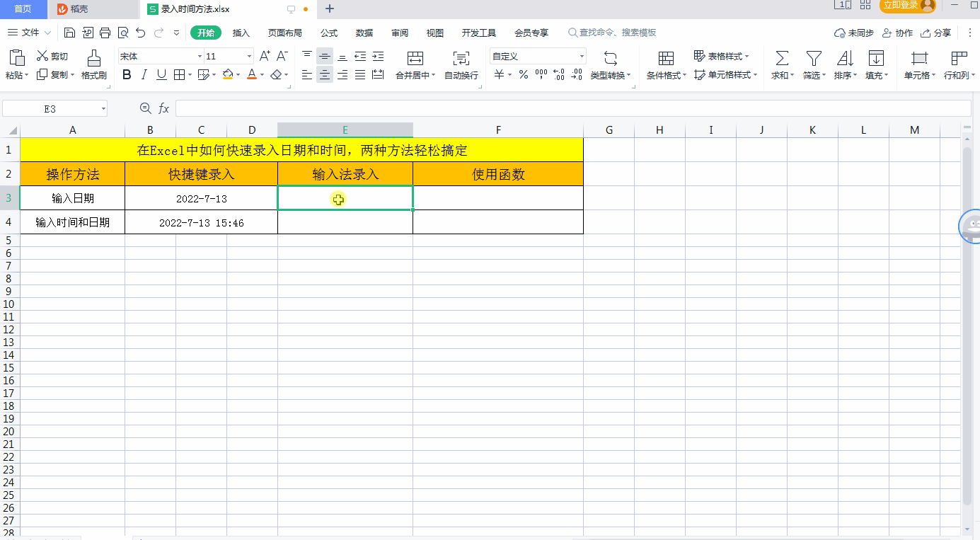The width and height of the screenshot is (980, 540).
Task: Click the zoom magnifier beside fx
Action: coord(146,108)
